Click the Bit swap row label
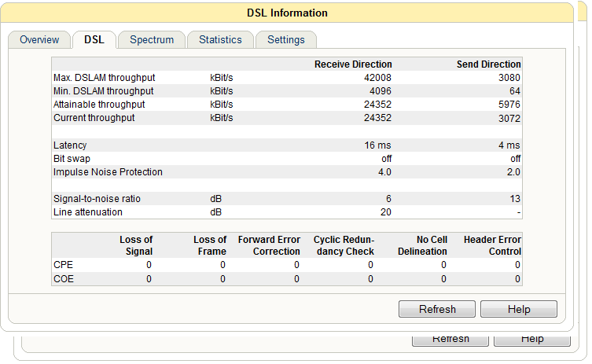Viewport: 592px width, 364px height. (x=72, y=159)
